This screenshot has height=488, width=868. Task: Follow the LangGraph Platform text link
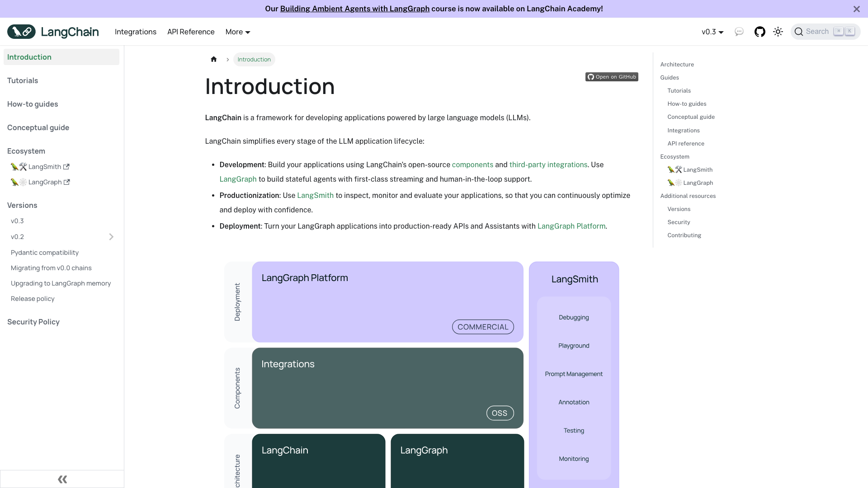click(571, 226)
